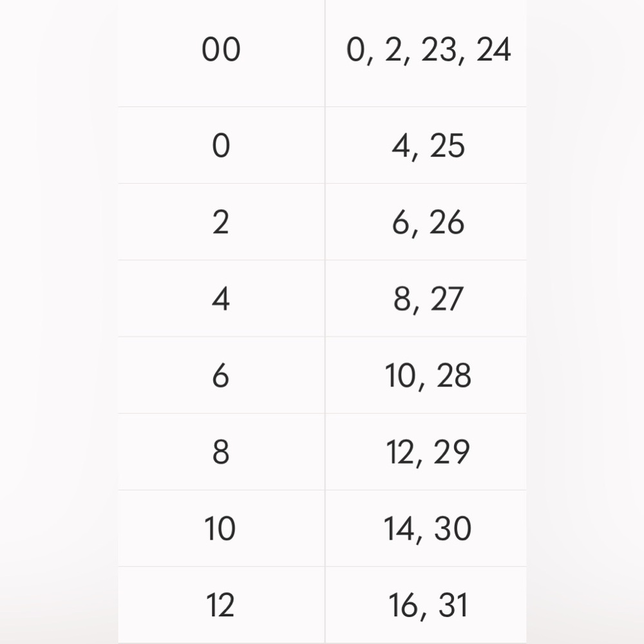The height and width of the screenshot is (644, 644).
Task: Click the '10' cell in left column
Action: (221, 529)
